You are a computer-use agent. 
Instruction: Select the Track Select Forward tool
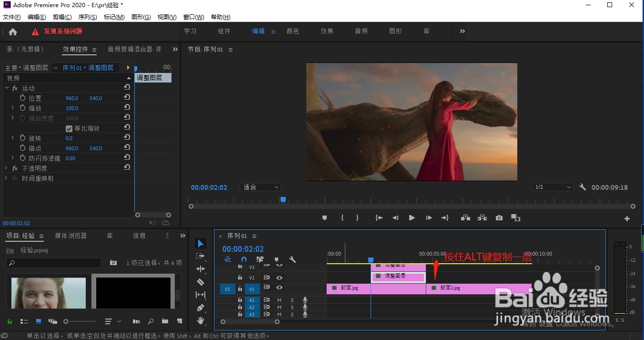pyautogui.click(x=201, y=256)
